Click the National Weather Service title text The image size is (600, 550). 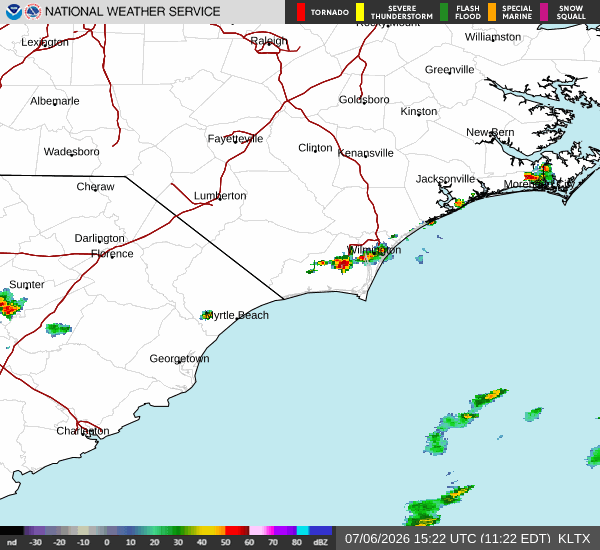pyautogui.click(x=132, y=12)
